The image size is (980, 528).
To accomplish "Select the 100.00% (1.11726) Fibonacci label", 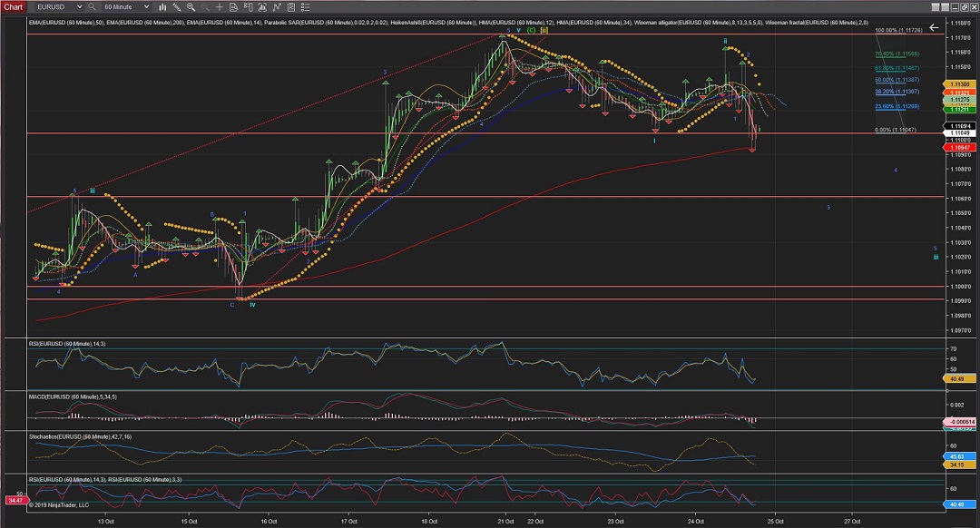I will coord(898,30).
